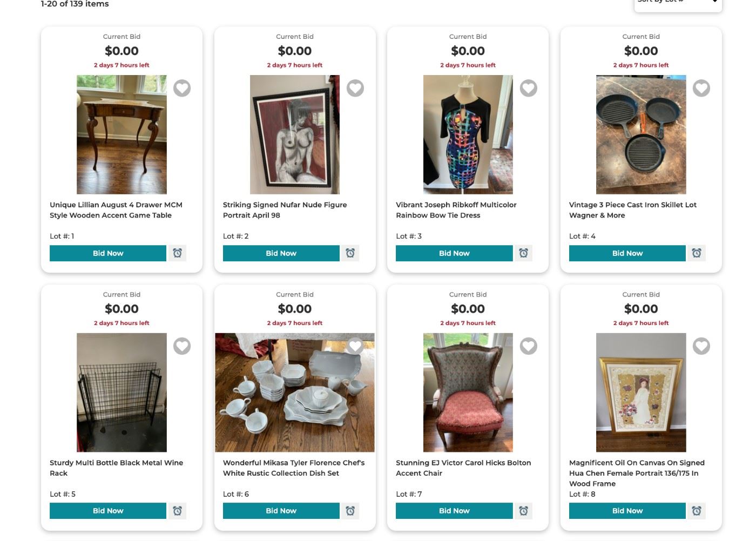Toggle the heart on the black metal wine rack

click(x=182, y=346)
